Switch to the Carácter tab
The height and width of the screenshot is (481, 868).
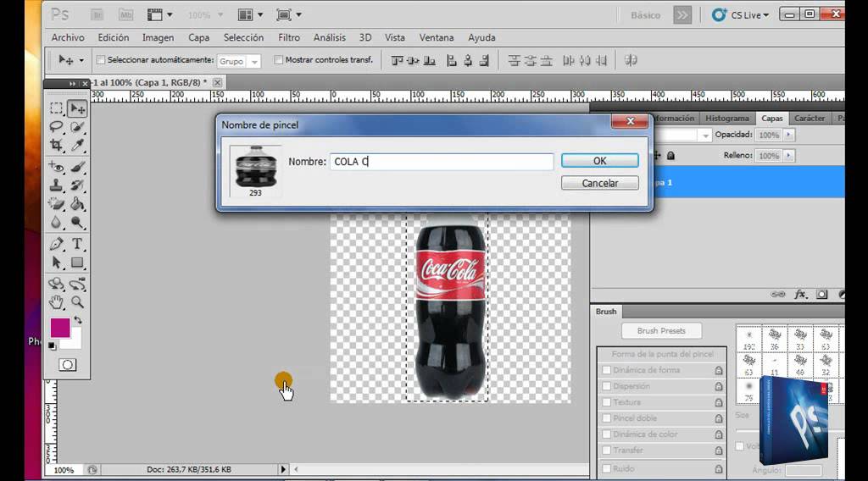point(810,119)
